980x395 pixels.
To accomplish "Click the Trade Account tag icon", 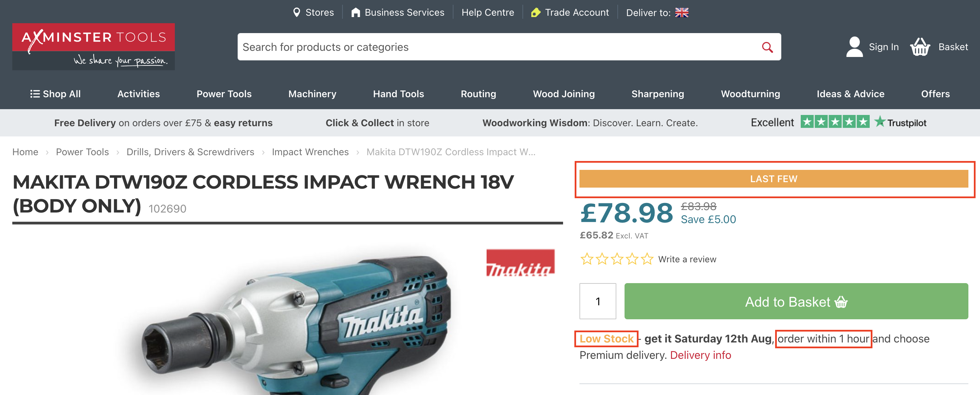I will (x=536, y=13).
